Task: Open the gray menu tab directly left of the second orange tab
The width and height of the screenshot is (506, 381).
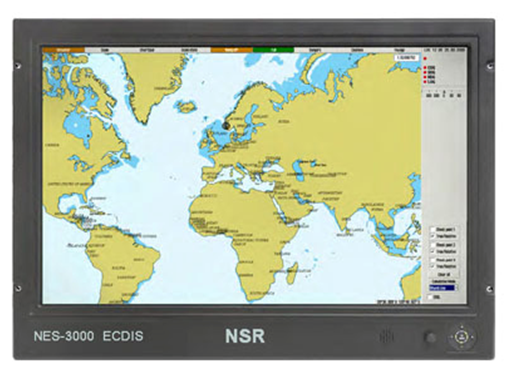Action: pyautogui.click(x=189, y=50)
